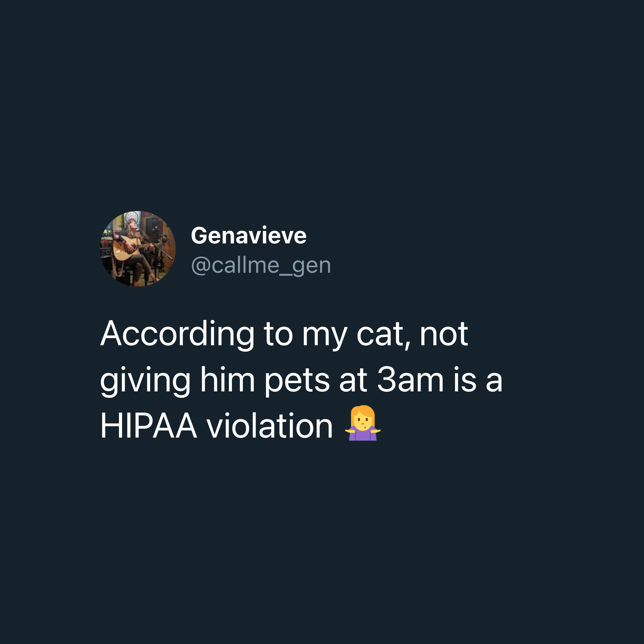Click the word at before 3am

(x=353, y=380)
